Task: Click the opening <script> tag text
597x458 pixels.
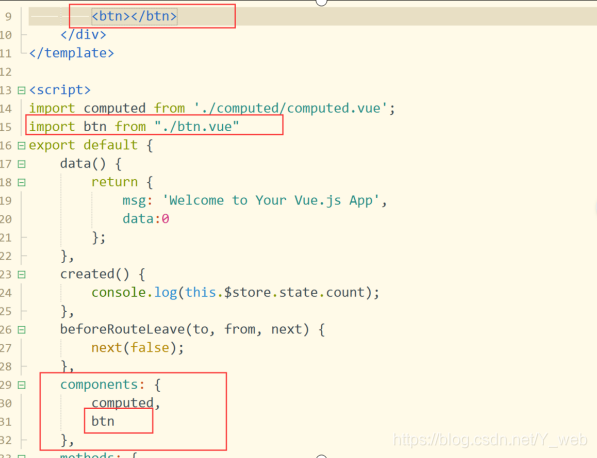Action: click(60, 90)
